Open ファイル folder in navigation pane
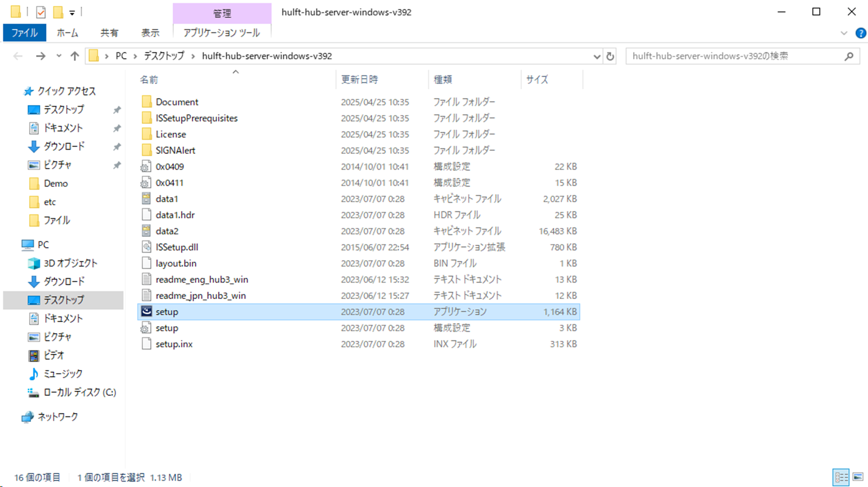Viewport: 868px width, 487px height. tap(57, 221)
